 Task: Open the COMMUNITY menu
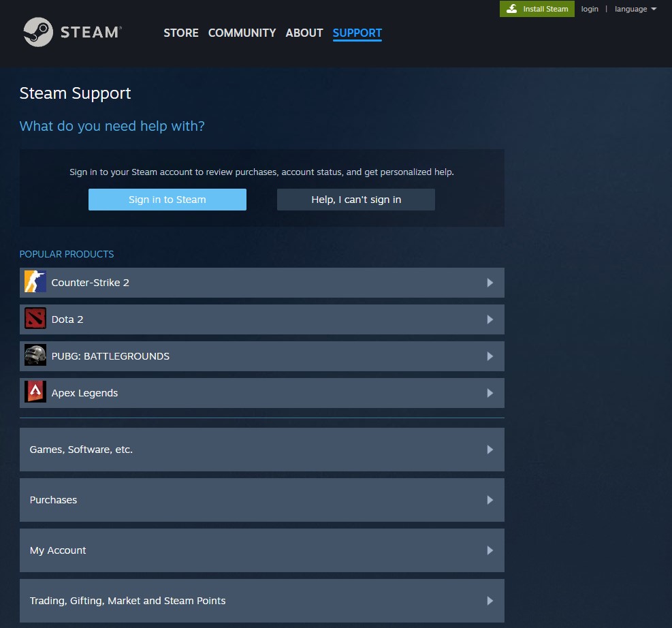pyautogui.click(x=242, y=33)
